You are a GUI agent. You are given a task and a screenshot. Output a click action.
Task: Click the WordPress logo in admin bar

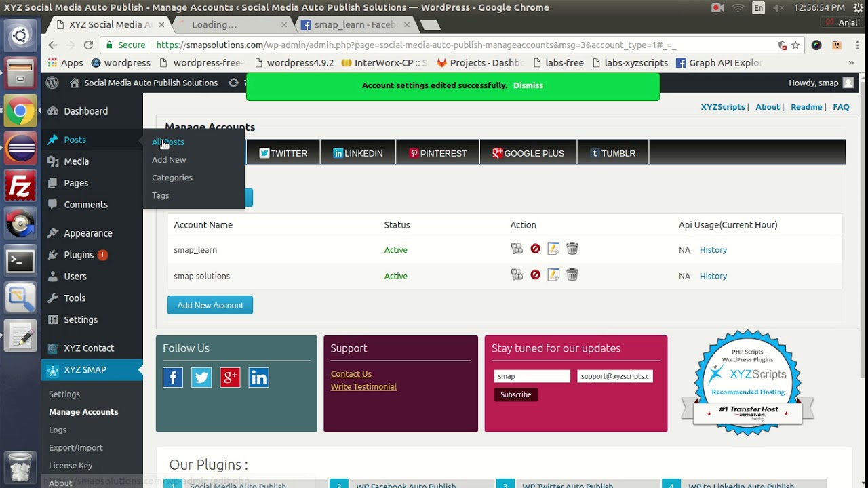(52, 83)
